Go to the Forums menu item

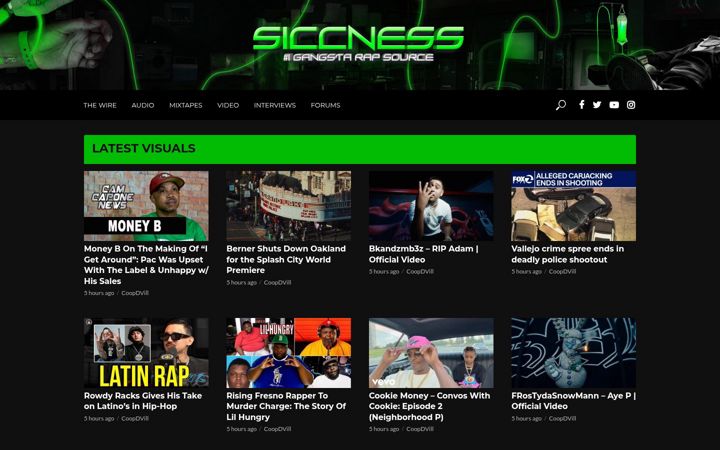coord(325,105)
